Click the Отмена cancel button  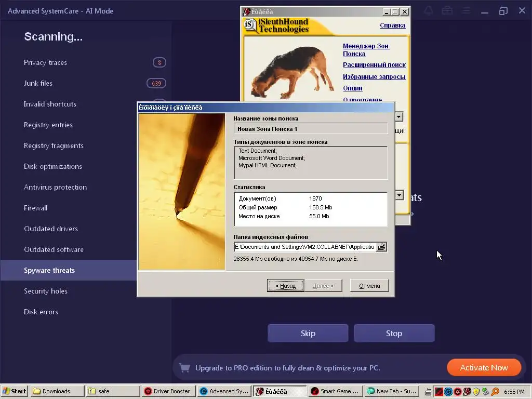pyautogui.click(x=369, y=285)
